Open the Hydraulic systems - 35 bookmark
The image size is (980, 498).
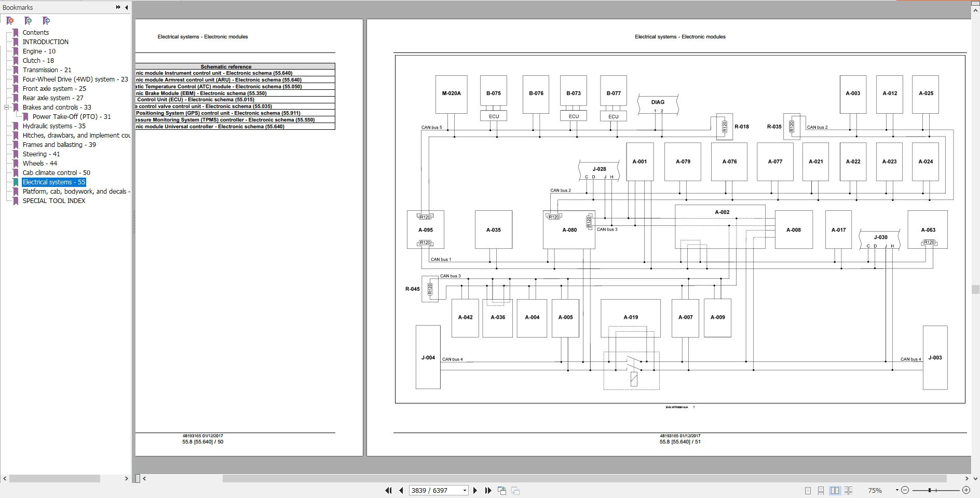pyautogui.click(x=54, y=126)
